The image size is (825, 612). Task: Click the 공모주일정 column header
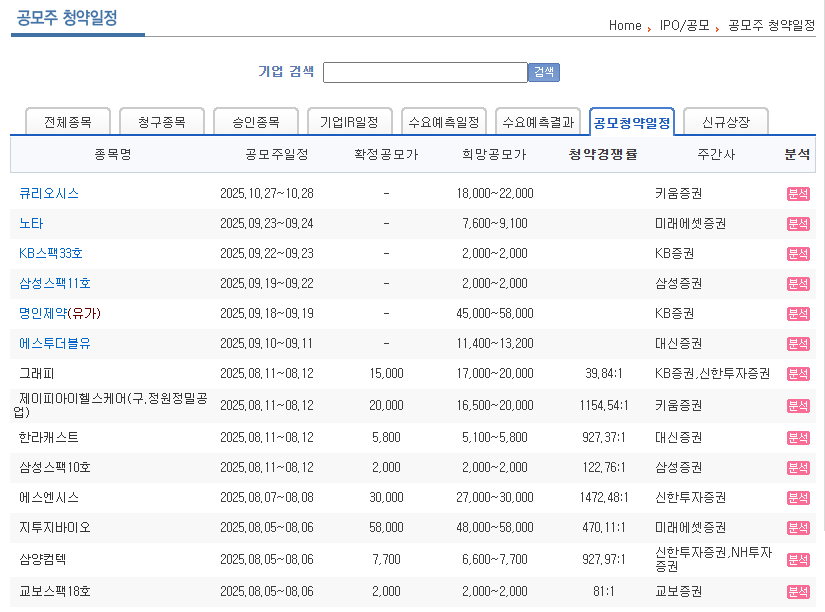tap(277, 154)
